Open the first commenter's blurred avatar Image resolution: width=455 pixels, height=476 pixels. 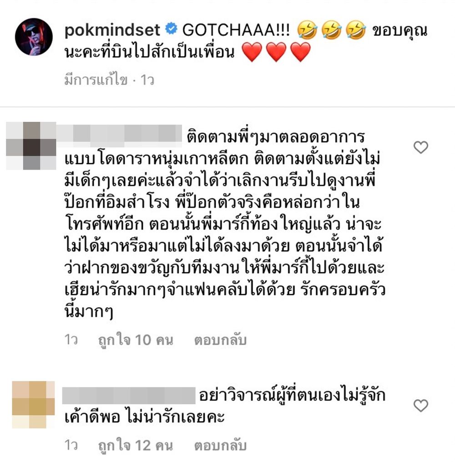(31, 145)
